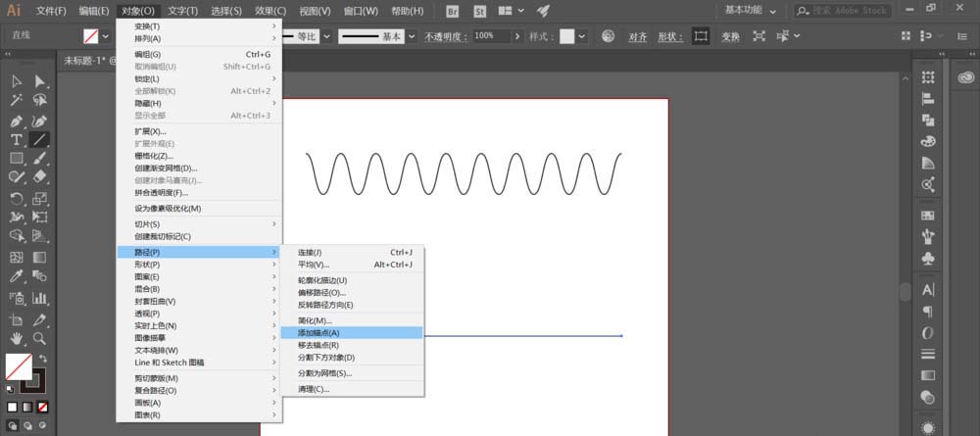This screenshot has height=436, width=980.
Task: Choose 简化(M)... from the path submenu
Action: 351,321
